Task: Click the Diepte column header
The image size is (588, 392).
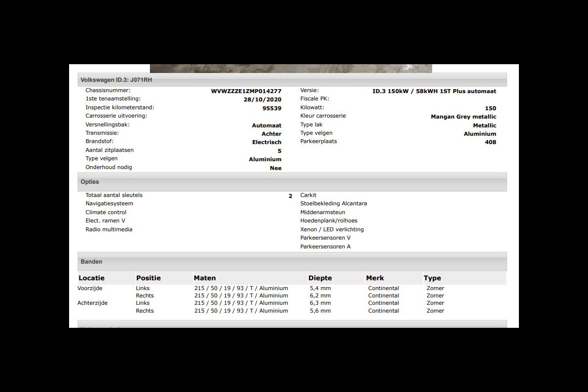Action: pos(320,278)
